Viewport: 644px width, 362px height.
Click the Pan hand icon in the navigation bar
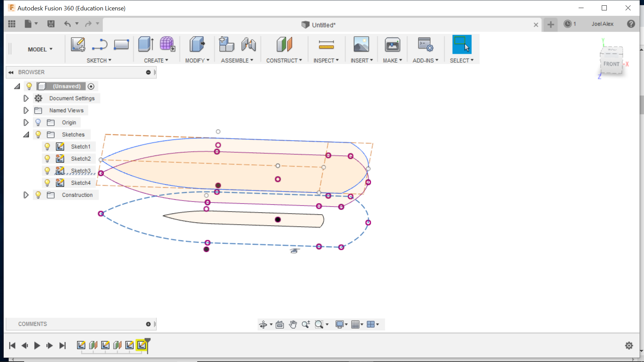tap(293, 324)
